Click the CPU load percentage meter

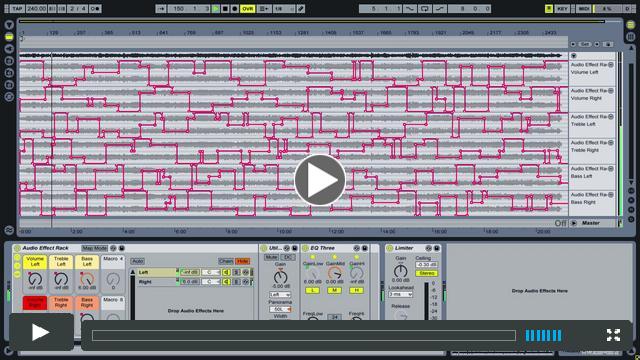pos(607,9)
